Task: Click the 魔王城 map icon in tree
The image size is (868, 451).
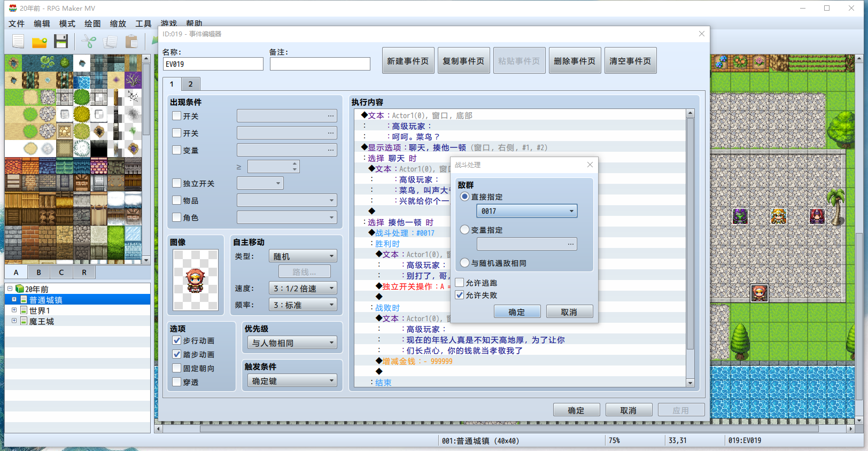Action: click(24, 321)
